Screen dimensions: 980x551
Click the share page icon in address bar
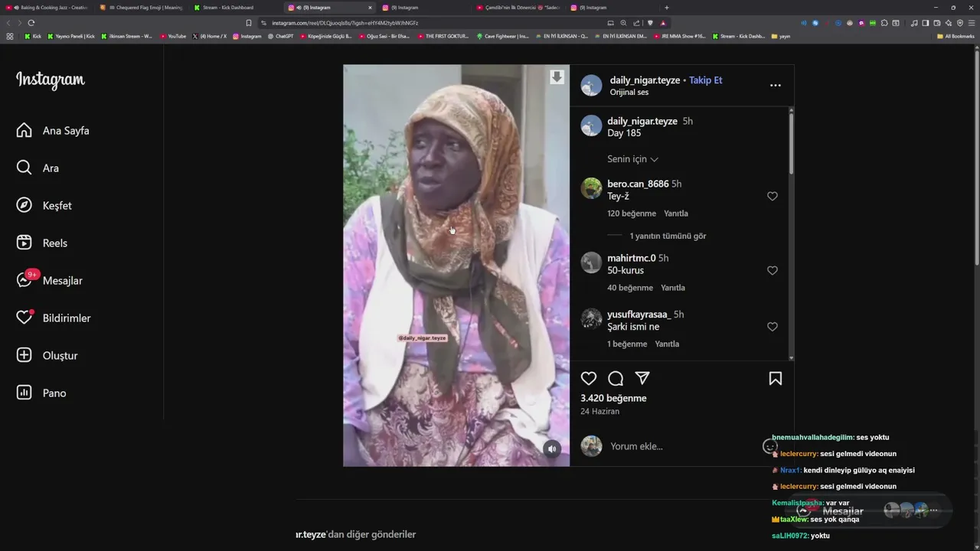(636, 23)
